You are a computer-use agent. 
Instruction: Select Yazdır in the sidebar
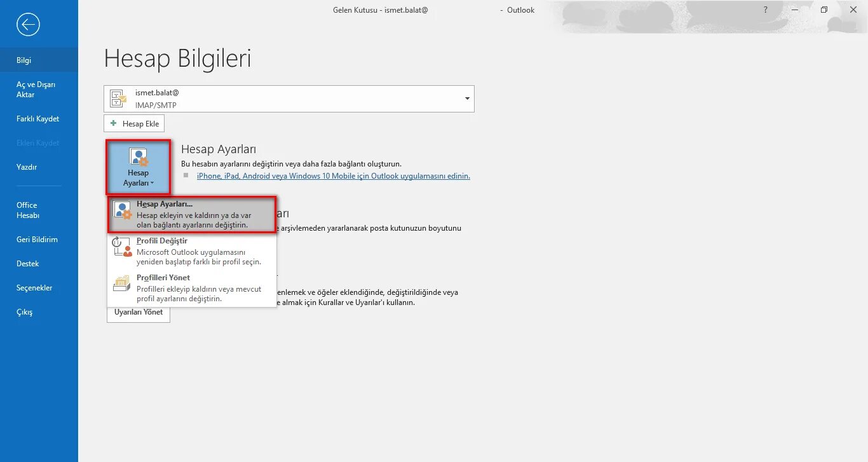39,167
